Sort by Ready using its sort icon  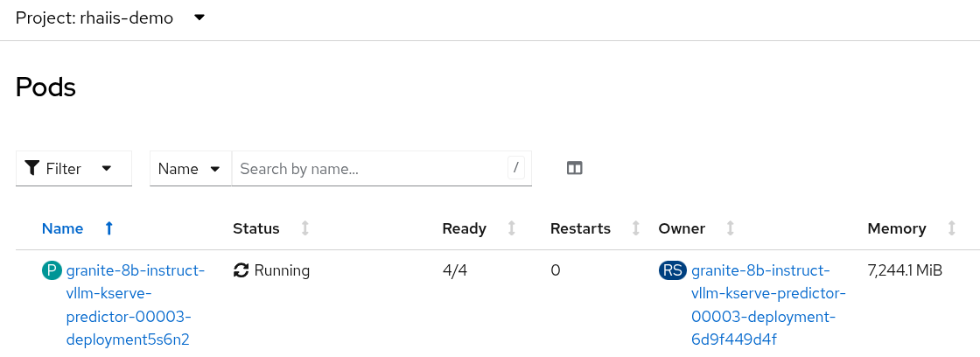512,228
